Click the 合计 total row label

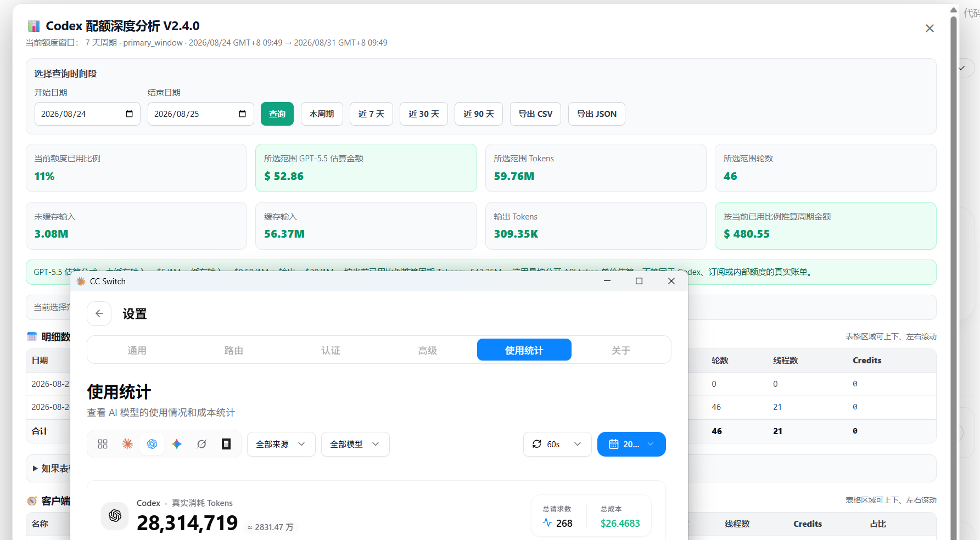[x=40, y=431]
